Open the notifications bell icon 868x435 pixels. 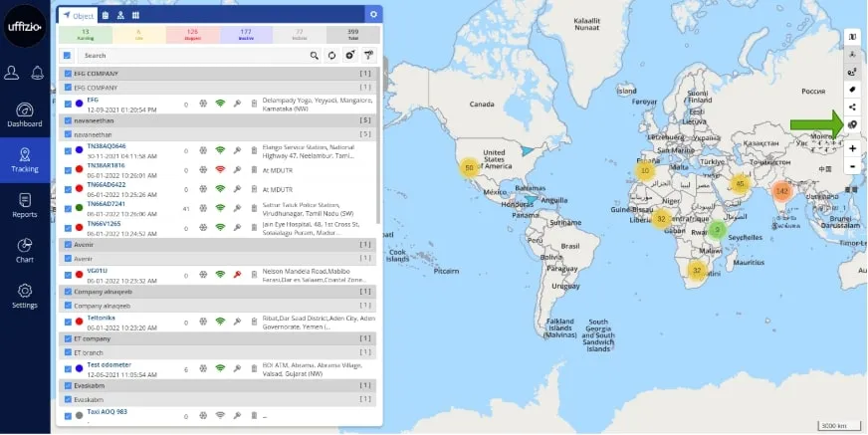point(38,73)
